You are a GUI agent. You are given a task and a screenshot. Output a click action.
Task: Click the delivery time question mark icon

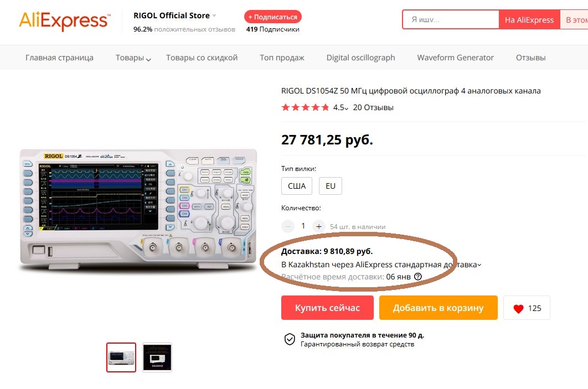click(418, 277)
